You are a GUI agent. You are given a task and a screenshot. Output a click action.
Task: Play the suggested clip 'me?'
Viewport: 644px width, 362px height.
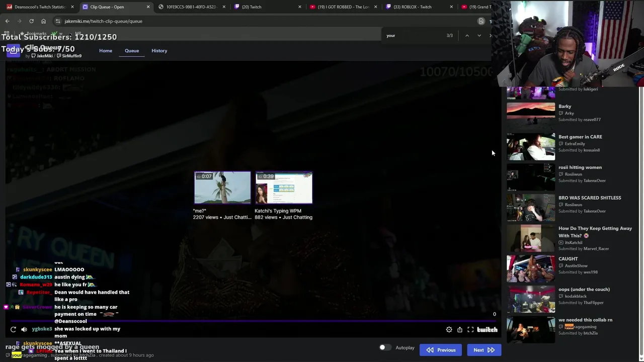(222, 188)
